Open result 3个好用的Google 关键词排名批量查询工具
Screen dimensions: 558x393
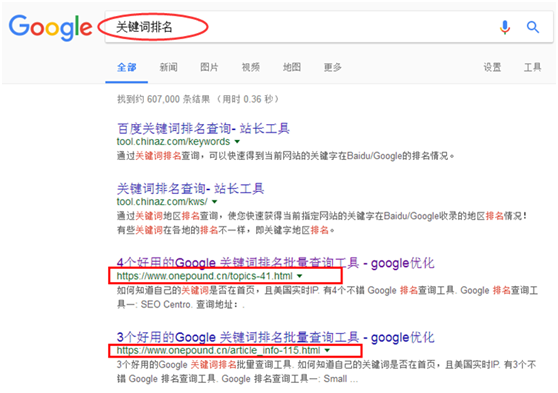coord(275,337)
